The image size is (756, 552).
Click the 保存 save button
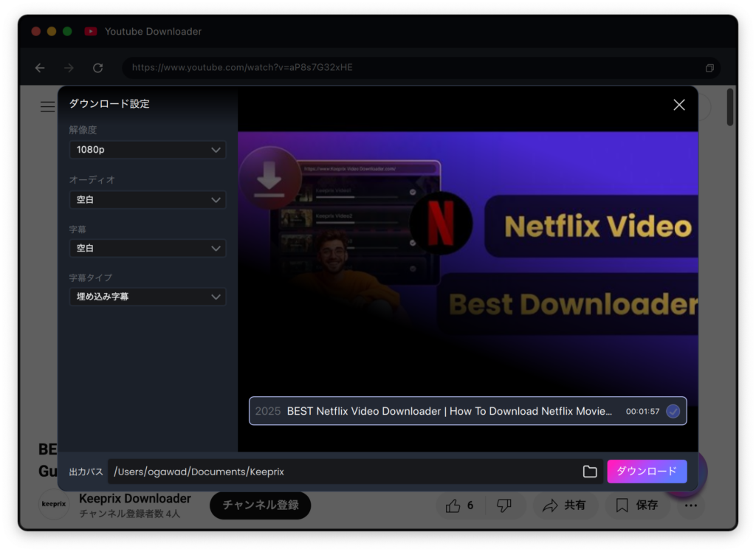(637, 506)
